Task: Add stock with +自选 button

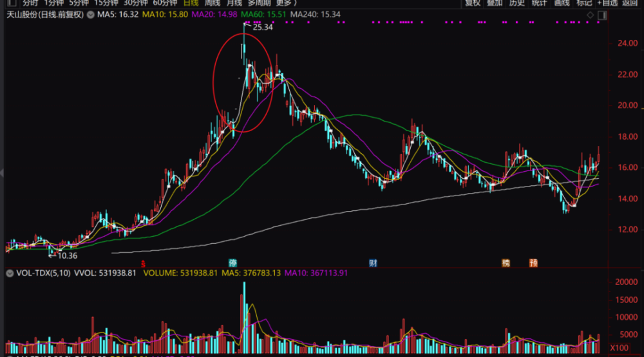Action: (607, 3)
